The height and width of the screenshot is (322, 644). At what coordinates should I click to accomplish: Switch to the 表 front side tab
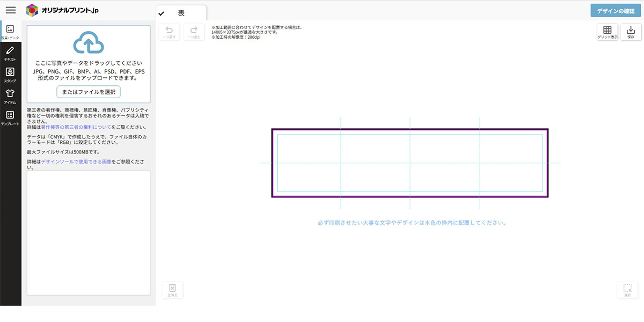click(x=181, y=13)
